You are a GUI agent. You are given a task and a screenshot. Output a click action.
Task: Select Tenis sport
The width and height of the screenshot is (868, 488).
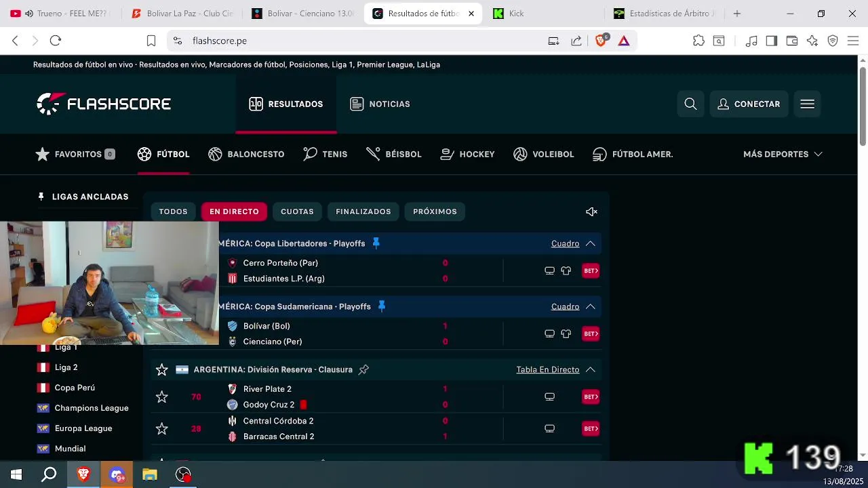[x=325, y=155]
